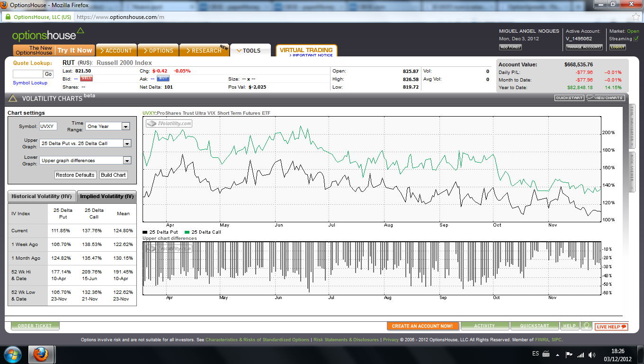Open the Tools menu tab
The width and height of the screenshot is (644, 364).
tap(250, 51)
